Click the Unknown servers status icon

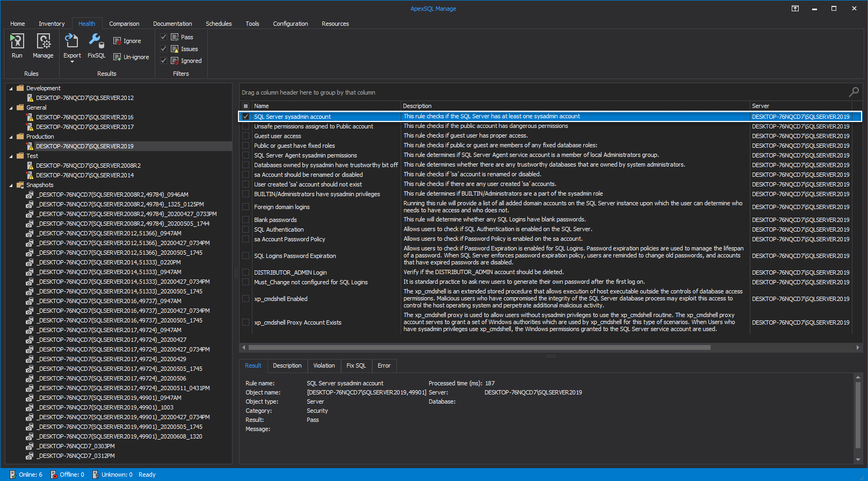click(95, 475)
